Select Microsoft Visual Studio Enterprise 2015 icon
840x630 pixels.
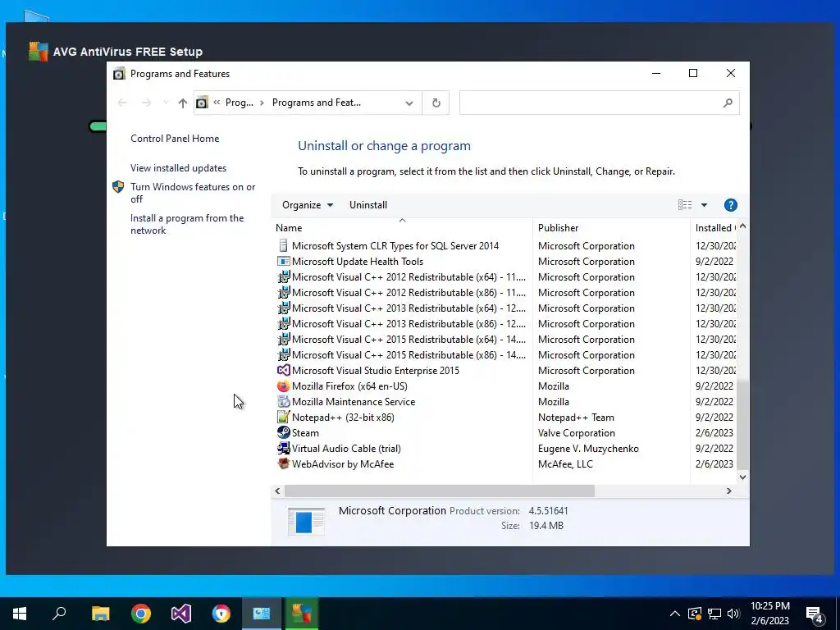pyautogui.click(x=283, y=370)
